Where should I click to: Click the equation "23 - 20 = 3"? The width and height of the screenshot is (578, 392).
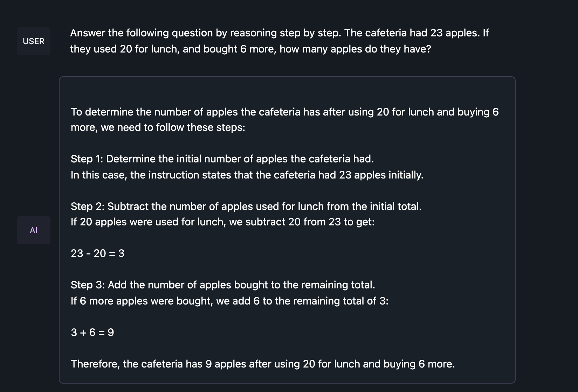(97, 253)
